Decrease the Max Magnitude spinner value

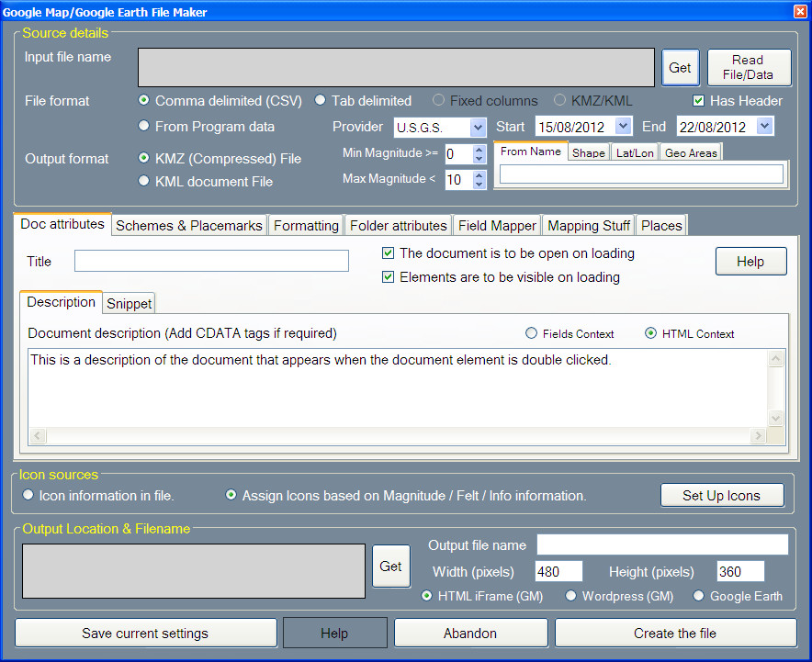(x=479, y=185)
